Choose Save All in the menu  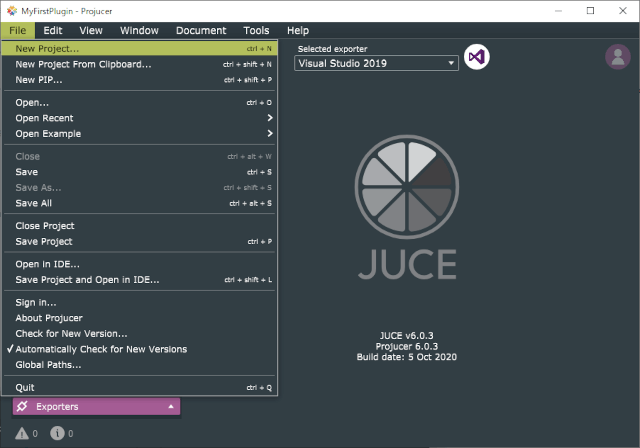coord(140,203)
